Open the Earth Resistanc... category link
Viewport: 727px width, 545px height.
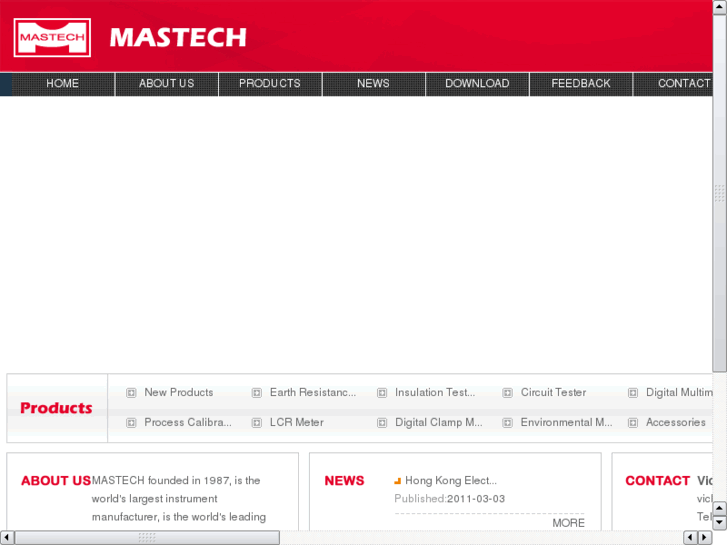313,392
